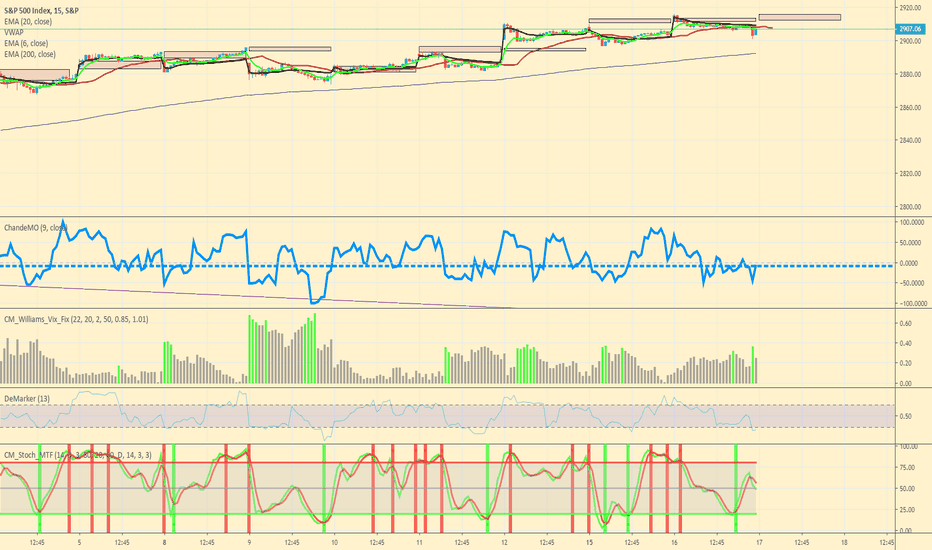Image resolution: width=932 pixels, height=550 pixels.
Task: Select the EMA (200, close) indicator legend
Action: [30, 54]
